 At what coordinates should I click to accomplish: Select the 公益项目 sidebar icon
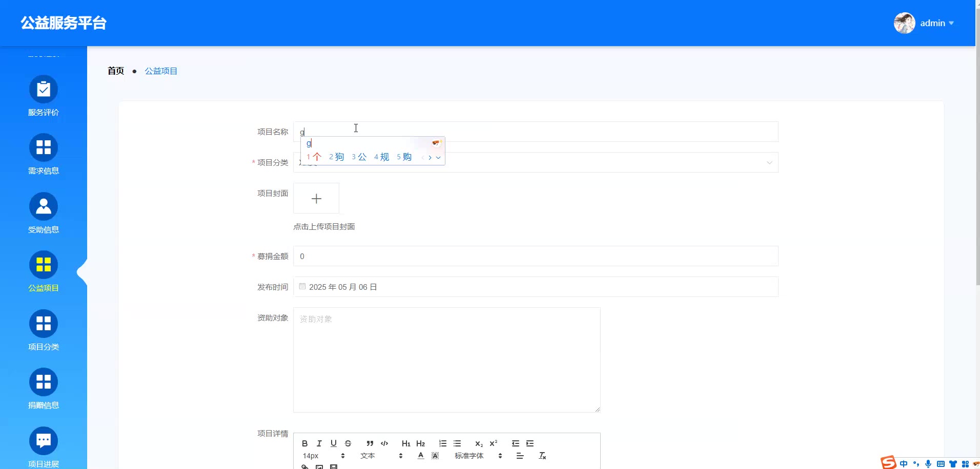[44, 265]
